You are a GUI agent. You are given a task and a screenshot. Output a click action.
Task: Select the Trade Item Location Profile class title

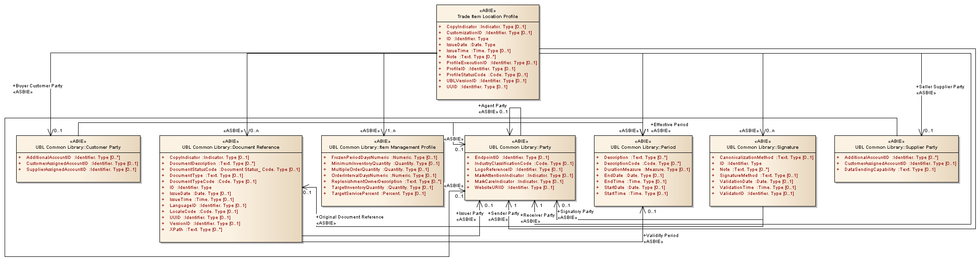click(488, 17)
